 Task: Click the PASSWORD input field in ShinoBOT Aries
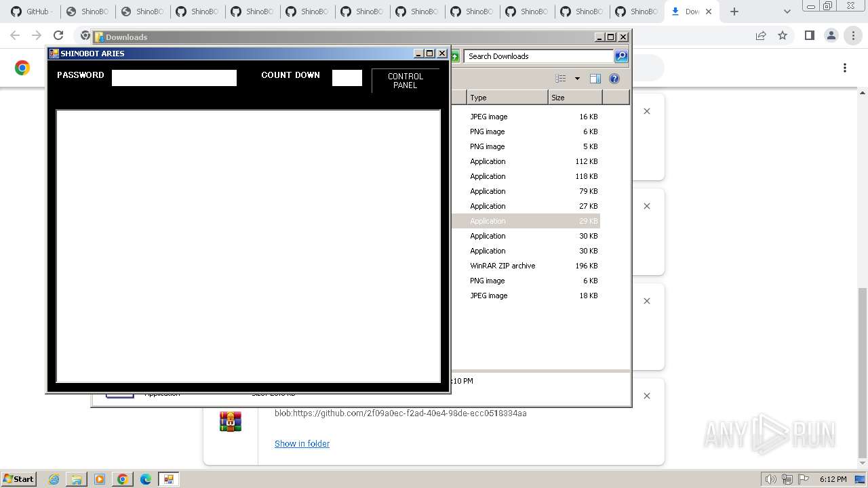(174, 78)
